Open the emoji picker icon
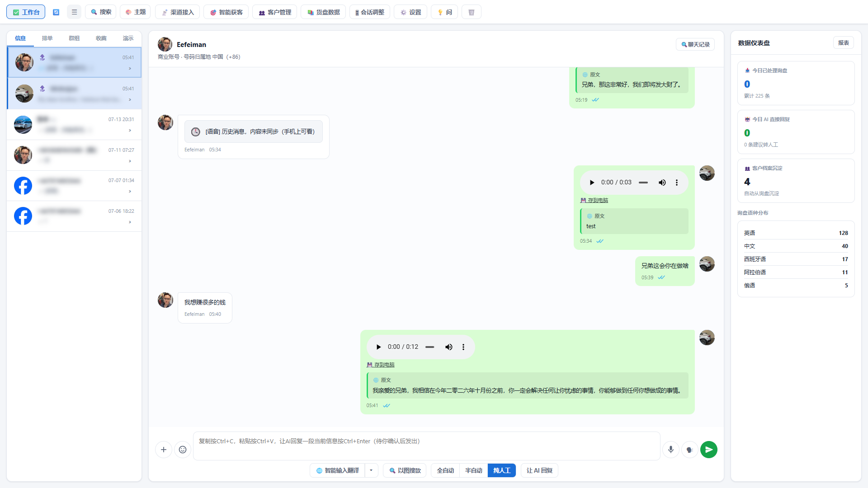868x488 pixels. (x=183, y=450)
